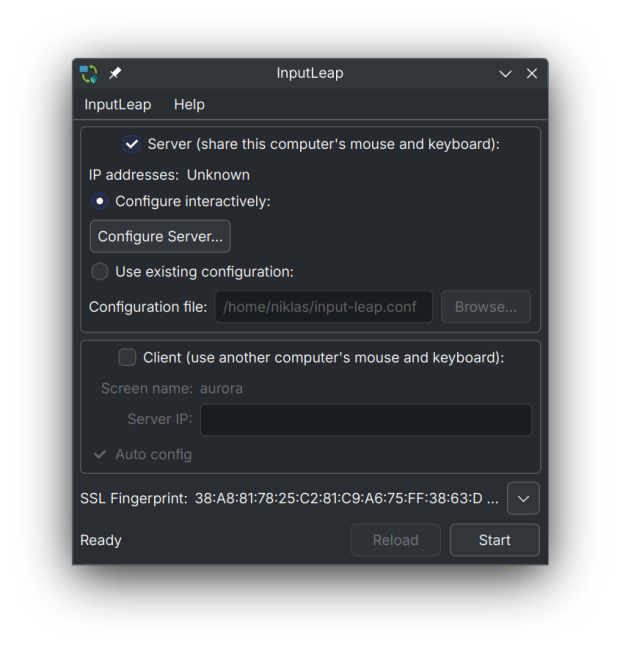Uncheck the Server mode checkbox
The image size is (620, 650).
tap(132, 144)
